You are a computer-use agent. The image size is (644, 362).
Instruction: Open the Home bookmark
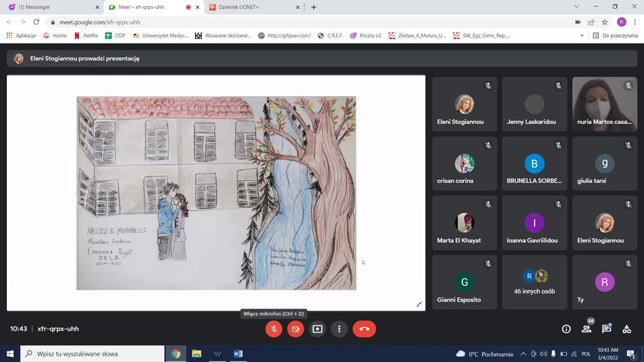click(55, 36)
